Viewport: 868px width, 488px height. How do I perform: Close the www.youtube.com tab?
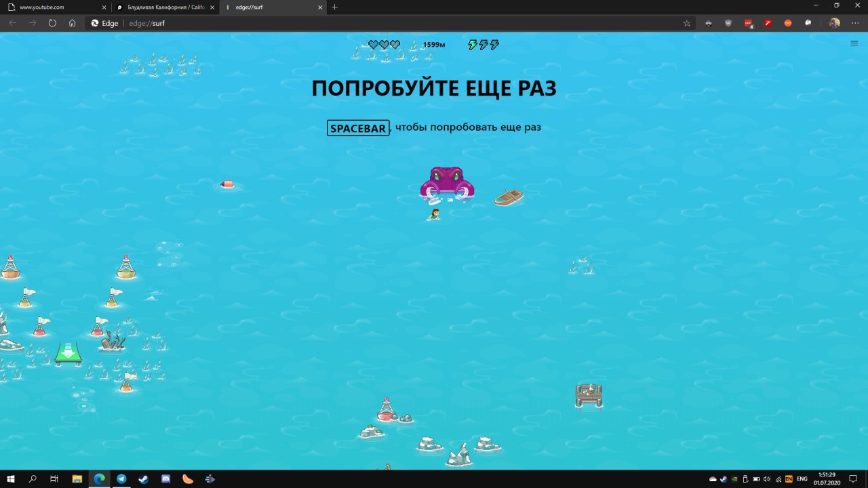coord(103,7)
